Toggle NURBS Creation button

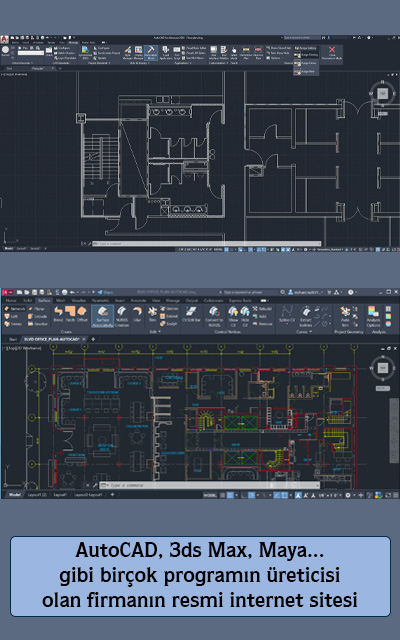click(122, 316)
